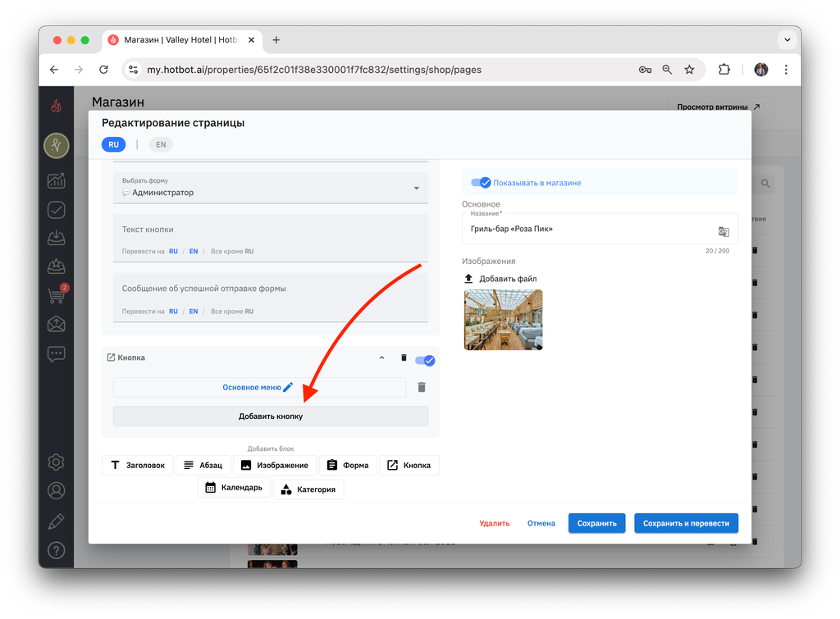
Task: Add a Заголовок block
Action: [x=138, y=466]
